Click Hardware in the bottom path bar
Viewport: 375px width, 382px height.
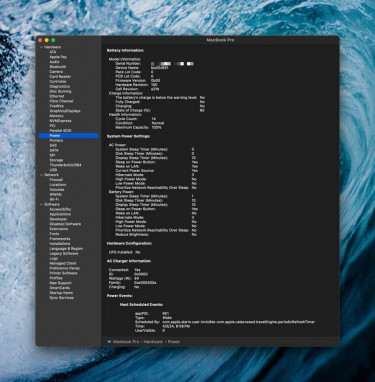153,342
